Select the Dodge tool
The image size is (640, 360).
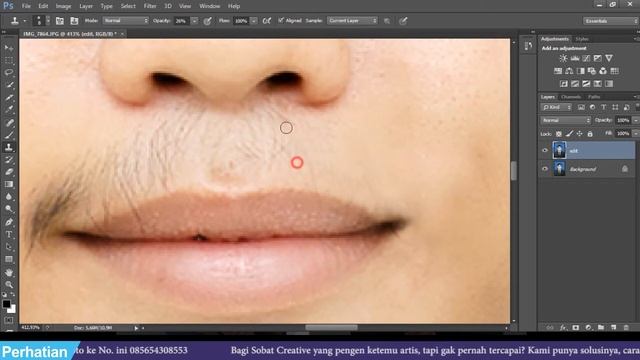[x=9, y=209]
